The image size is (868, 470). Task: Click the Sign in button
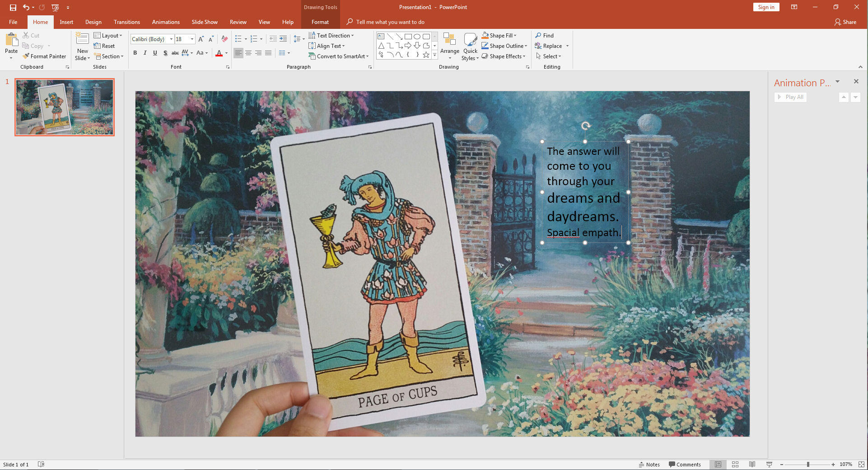click(766, 7)
